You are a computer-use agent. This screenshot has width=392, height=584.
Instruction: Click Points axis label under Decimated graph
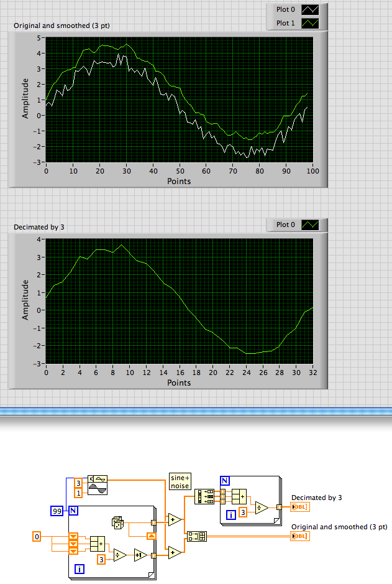coord(179,383)
